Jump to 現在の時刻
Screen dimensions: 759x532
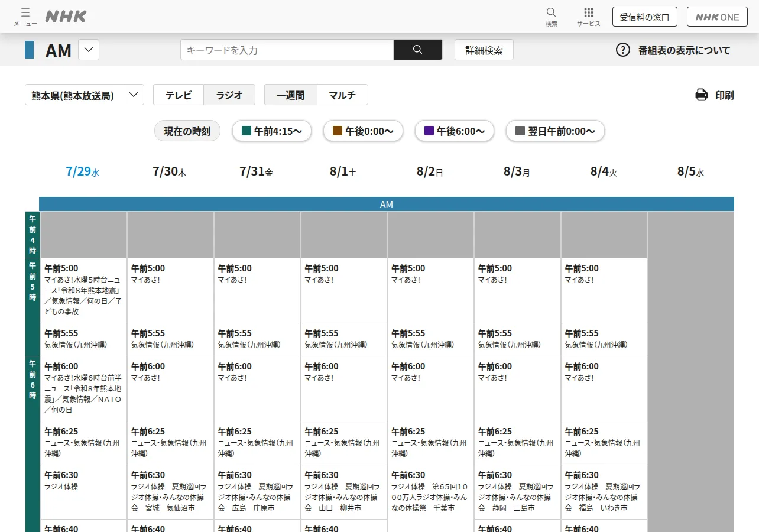[x=187, y=131]
